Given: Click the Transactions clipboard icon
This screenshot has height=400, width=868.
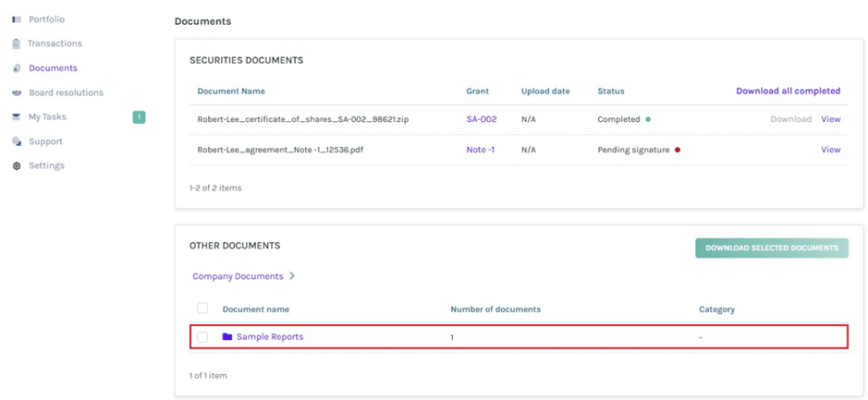Looking at the screenshot, I should coord(16,43).
